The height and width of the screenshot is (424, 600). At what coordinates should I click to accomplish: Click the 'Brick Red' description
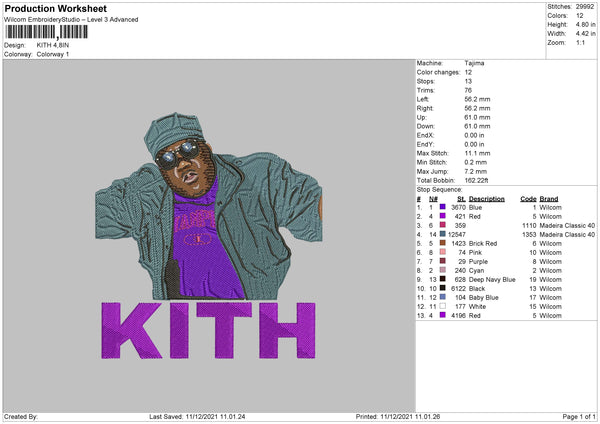(x=483, y=243)
